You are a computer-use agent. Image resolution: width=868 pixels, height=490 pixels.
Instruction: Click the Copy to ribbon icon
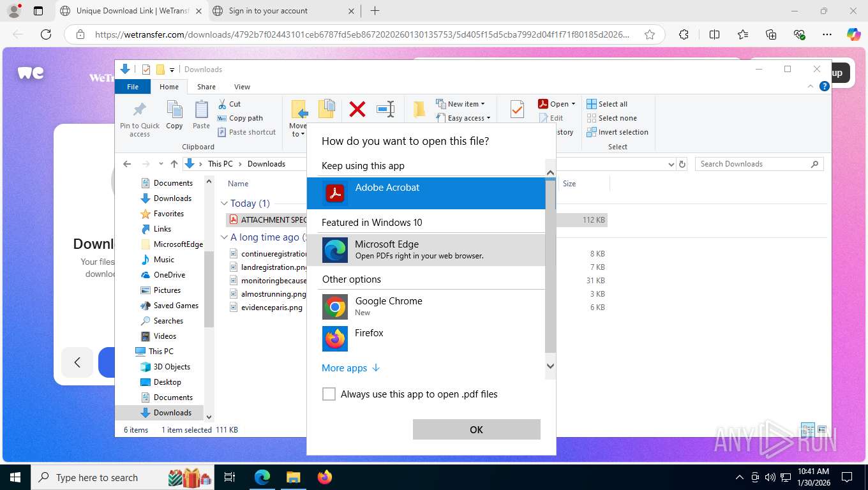(327, 109)
